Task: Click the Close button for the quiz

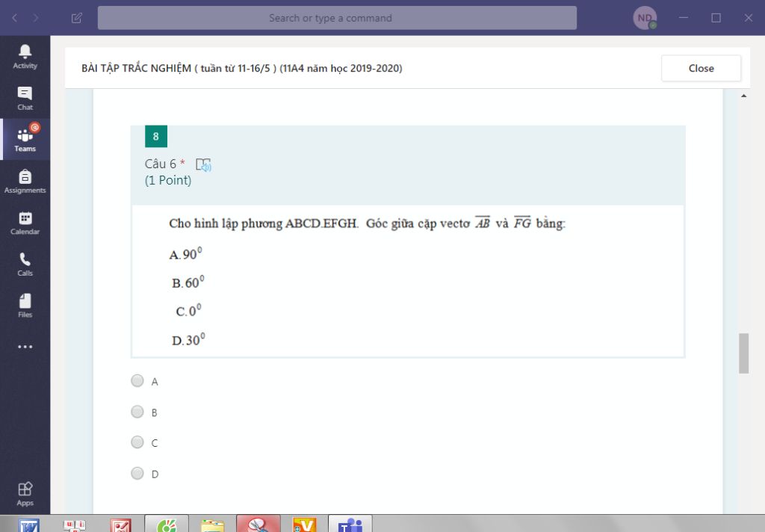Action: coord(701,68)
